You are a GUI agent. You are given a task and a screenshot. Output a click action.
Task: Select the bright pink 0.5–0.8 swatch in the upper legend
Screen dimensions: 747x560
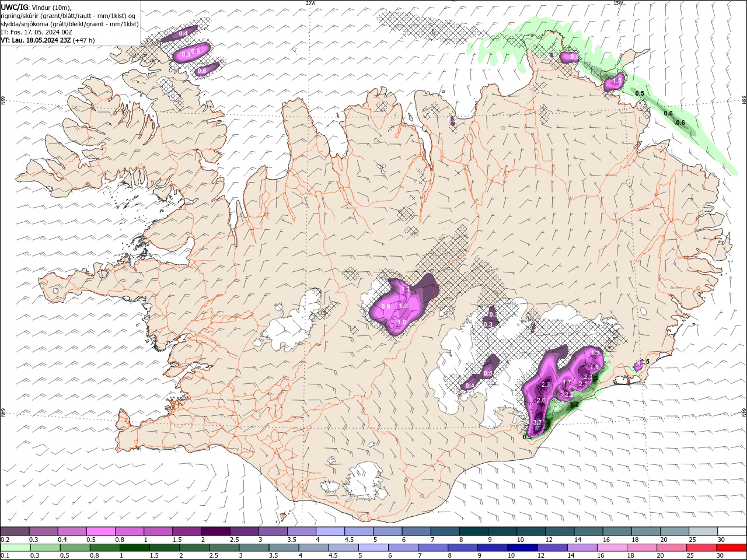[x=100, y=531]
